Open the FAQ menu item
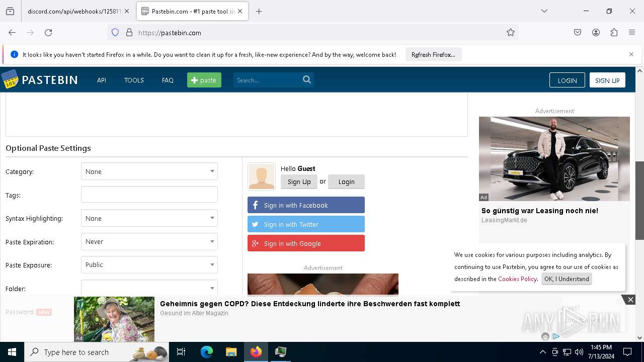This screenshot has width=644, height=362. (x=168, y=80)
